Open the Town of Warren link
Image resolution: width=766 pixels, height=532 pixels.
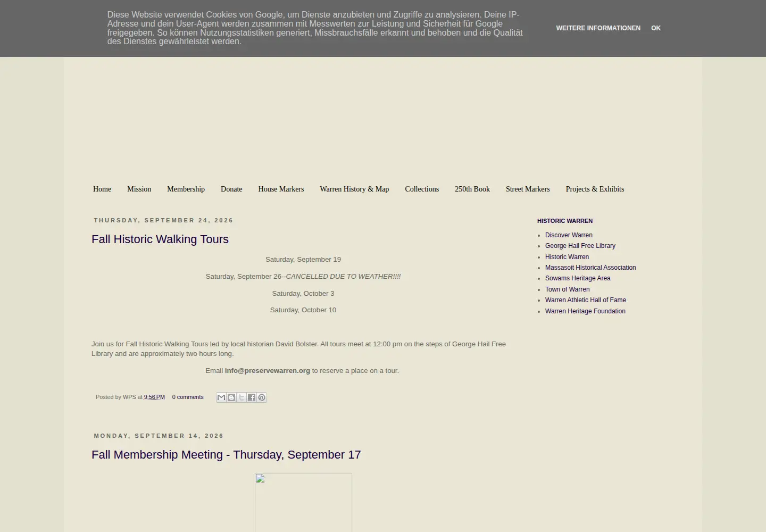click(568, 289)
